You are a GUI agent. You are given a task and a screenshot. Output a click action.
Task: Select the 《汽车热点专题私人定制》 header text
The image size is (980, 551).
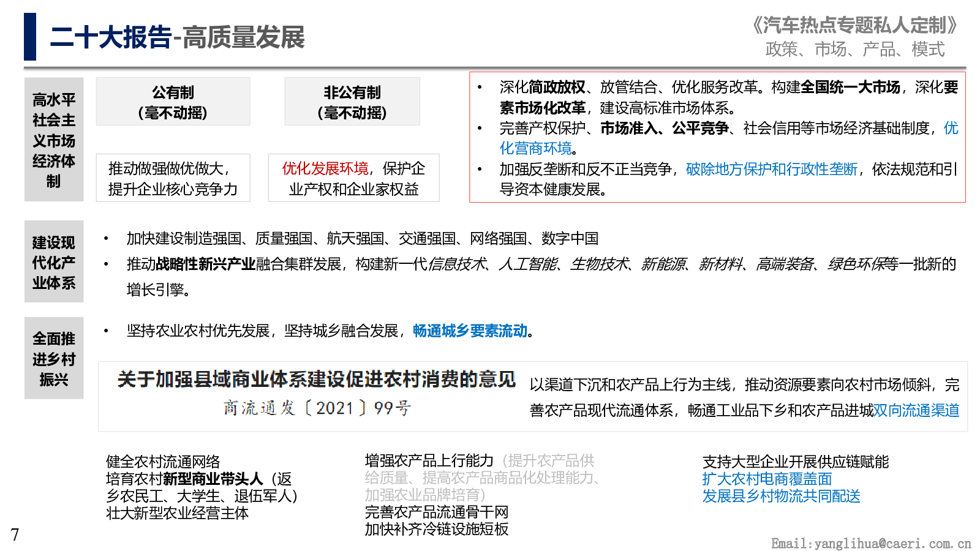(854, 25)
